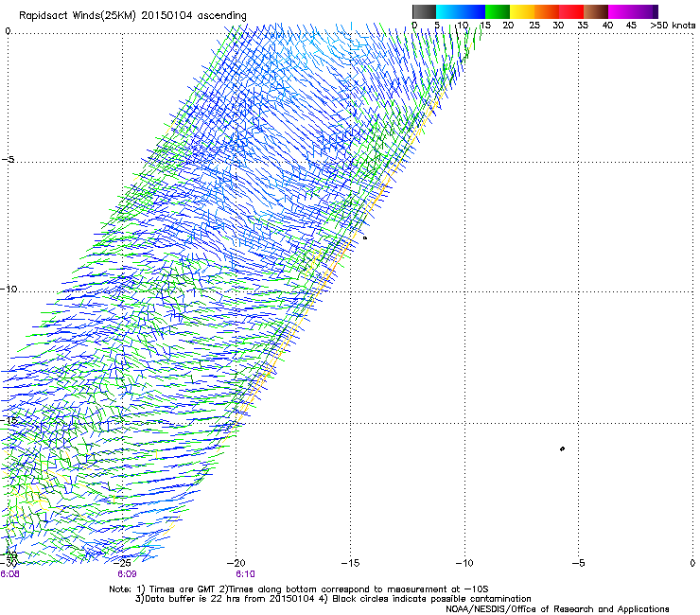700x615 pixels.
Task: Click the '6:10' time label
Action: 245,574
